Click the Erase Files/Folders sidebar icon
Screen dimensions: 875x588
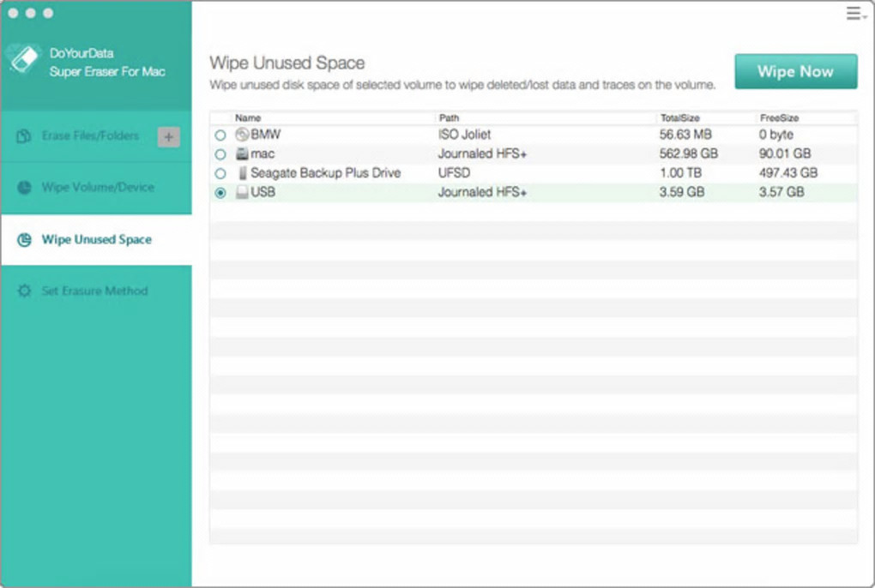[24, 136]
